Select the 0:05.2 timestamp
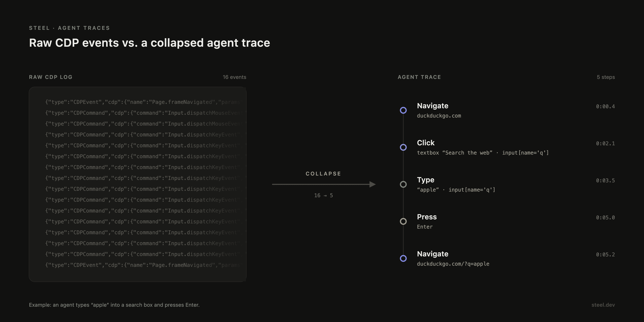The width and height of the screenshot is (644, 322). coord(605,255)
